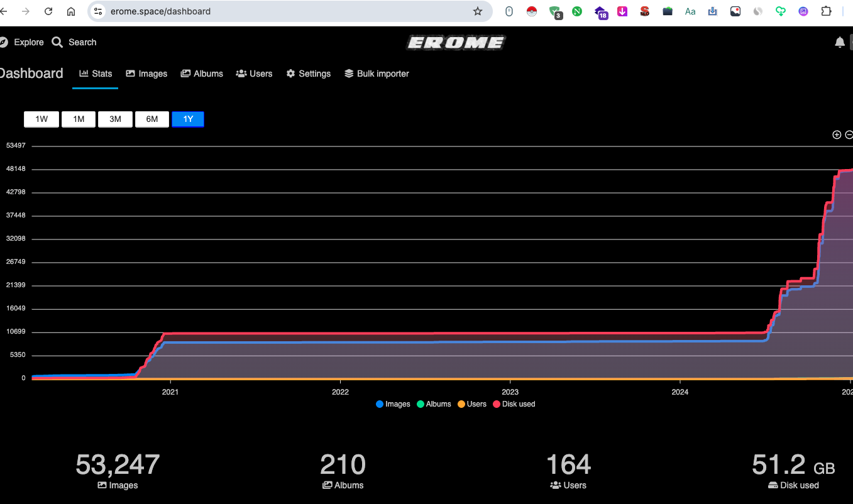Select the 1Y time range
Viewport: 853px width, 504px height.
188,119
